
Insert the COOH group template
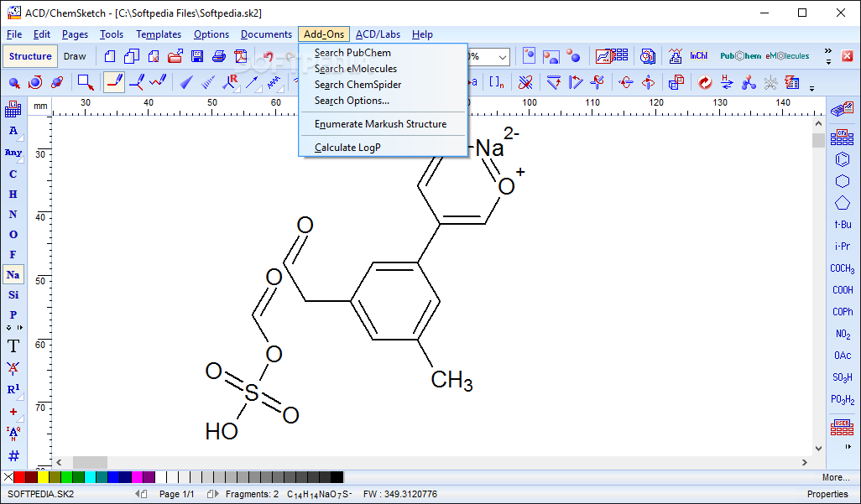click(x=843, y=290)
